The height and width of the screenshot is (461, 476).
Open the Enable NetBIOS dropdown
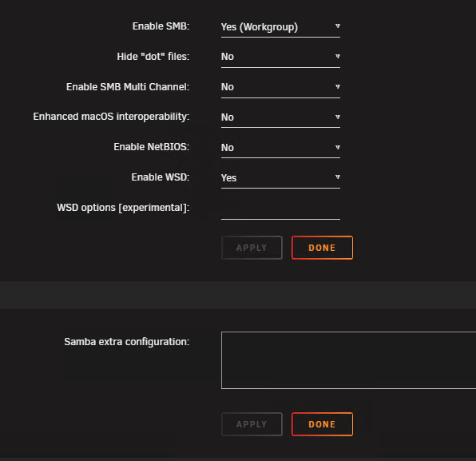click(x=280, y=148)
